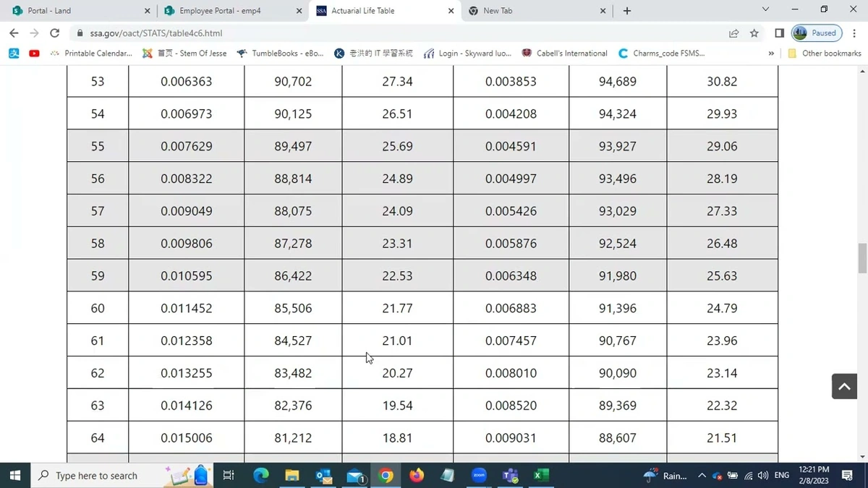Switch to the Employee Portal tab

tap(224, 11)
